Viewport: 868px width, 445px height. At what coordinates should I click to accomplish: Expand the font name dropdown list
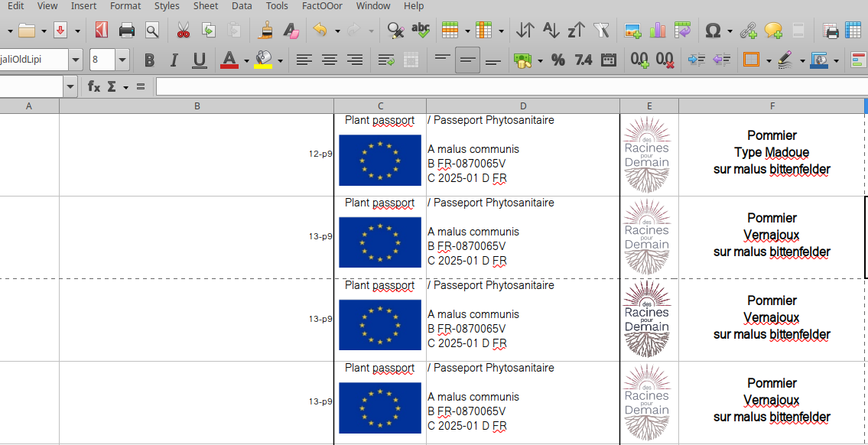[x=75, y=60]
